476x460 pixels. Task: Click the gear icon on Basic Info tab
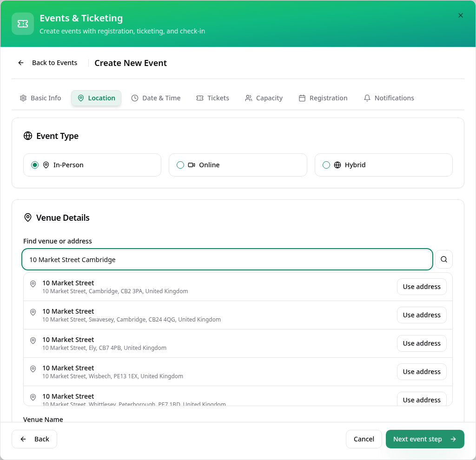pyautogui.click(x=23, y=98)
